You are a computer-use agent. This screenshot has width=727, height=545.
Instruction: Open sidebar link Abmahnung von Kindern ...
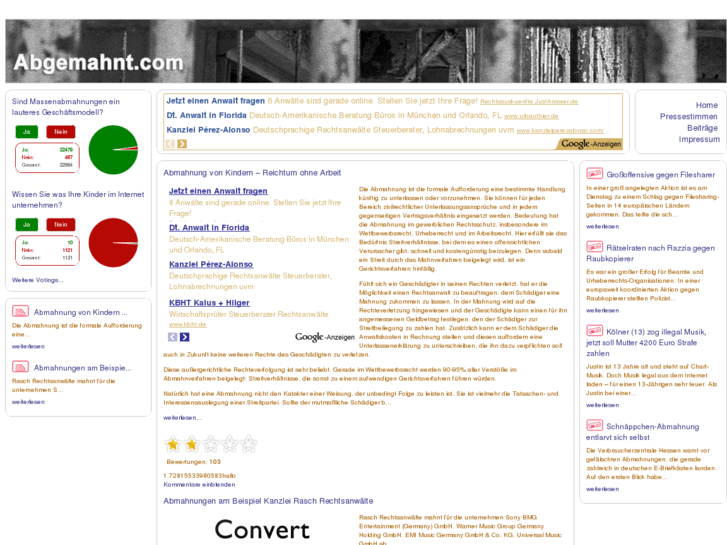pos(80,313)
